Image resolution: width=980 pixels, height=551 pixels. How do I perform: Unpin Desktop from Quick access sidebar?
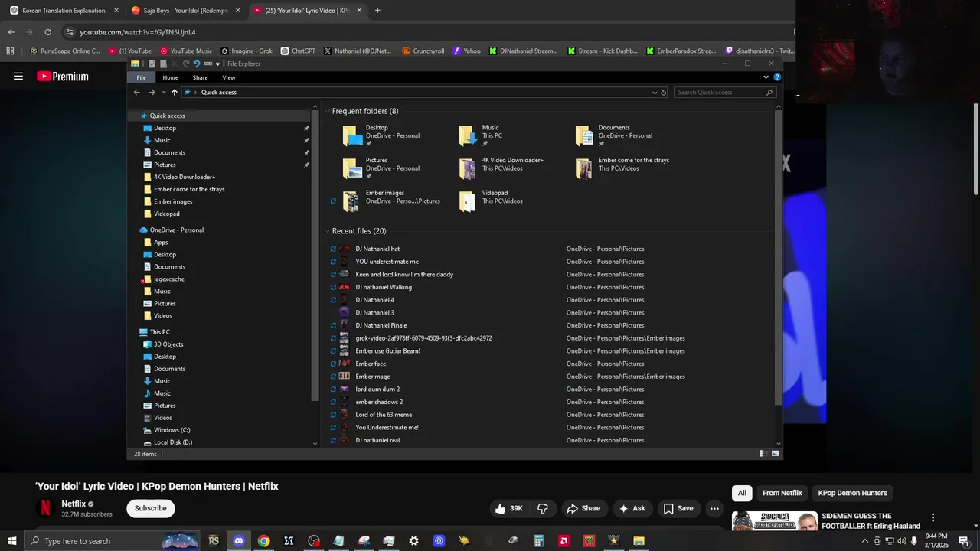(x=306, y=128)
